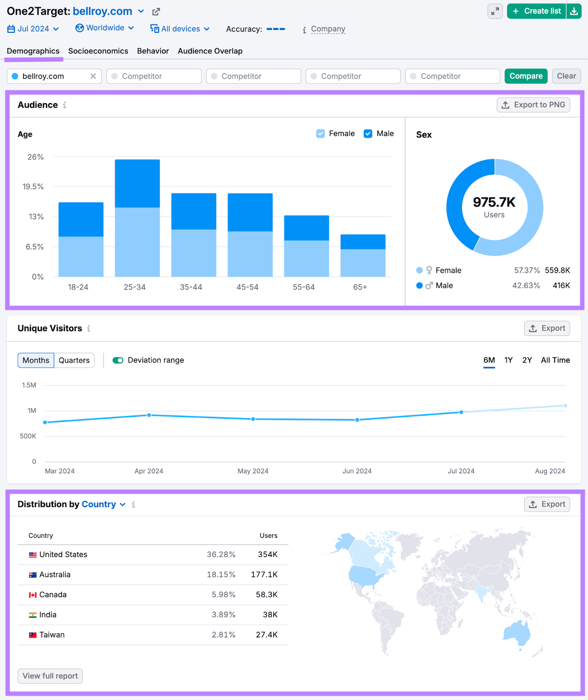Click the 25-34 age bar
Screen dimensions: 588x700
coord(137,218)
